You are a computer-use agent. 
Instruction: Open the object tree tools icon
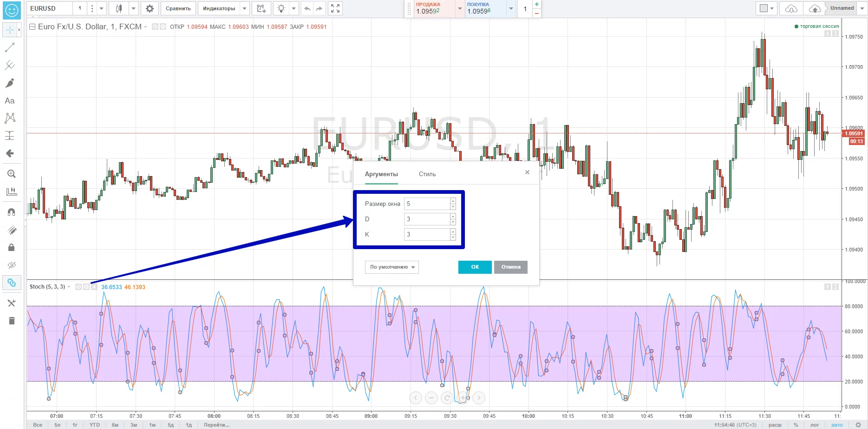[x=11, y=303]
